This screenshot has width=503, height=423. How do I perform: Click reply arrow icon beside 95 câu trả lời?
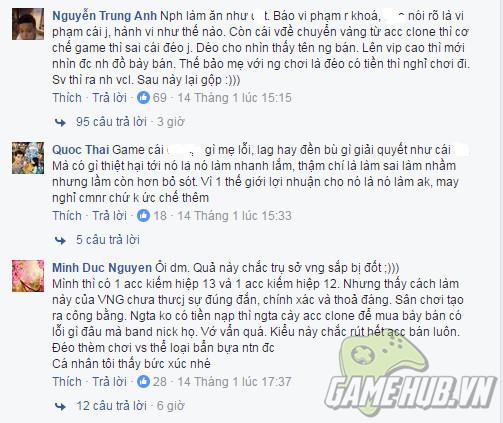point(60,122)
